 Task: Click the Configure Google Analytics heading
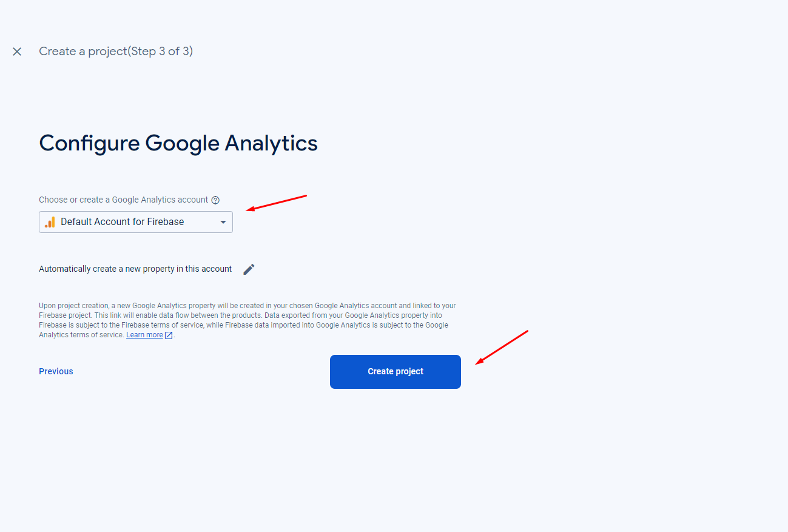coord(178,143)
